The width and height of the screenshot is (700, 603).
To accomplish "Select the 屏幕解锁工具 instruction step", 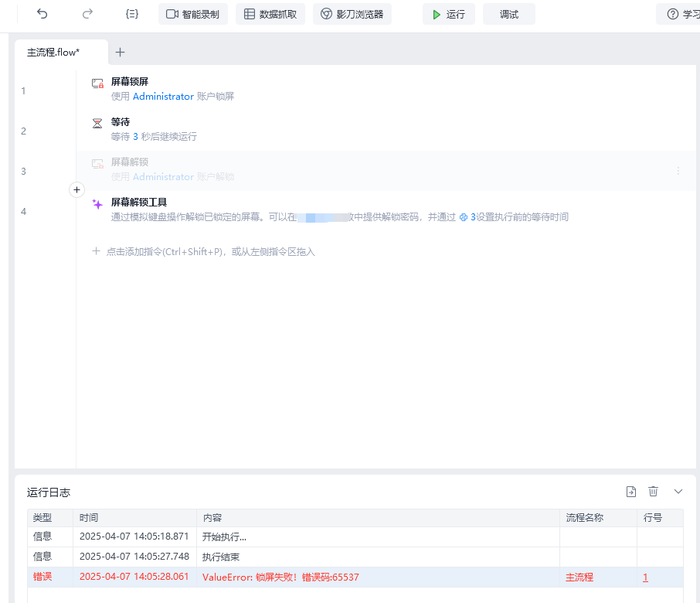I will coord(139,203).
